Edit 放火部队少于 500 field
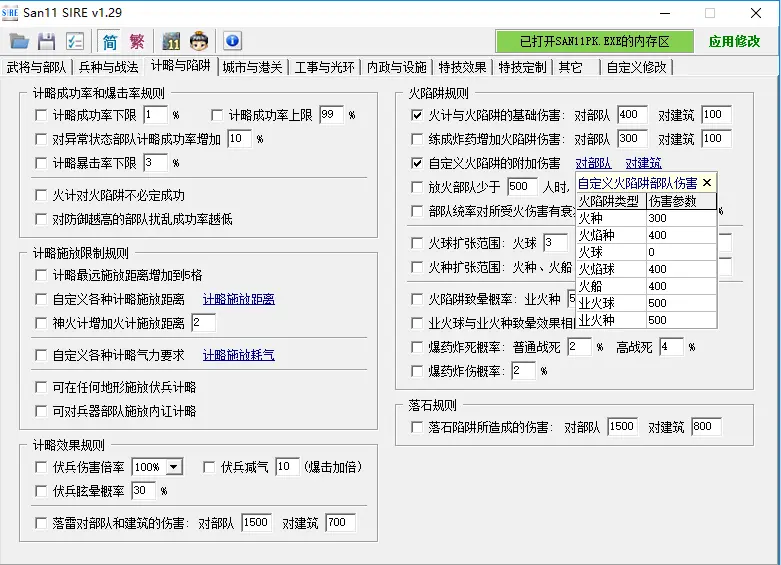This screenshot has width=781, height=565. point(522,187)
